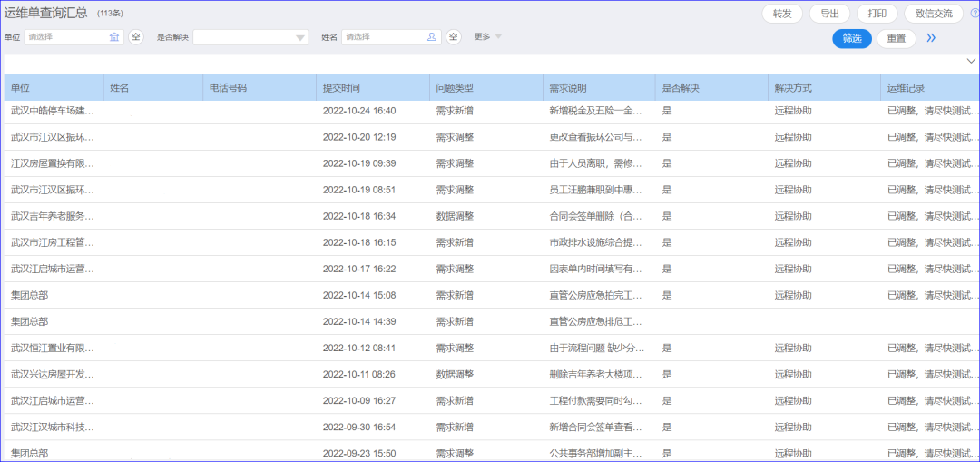Image resolution: width=980 pixels, height=462 pixels.
Task: Collapse the filter panel with the chevron above table
Action: [x=971, y=61]
